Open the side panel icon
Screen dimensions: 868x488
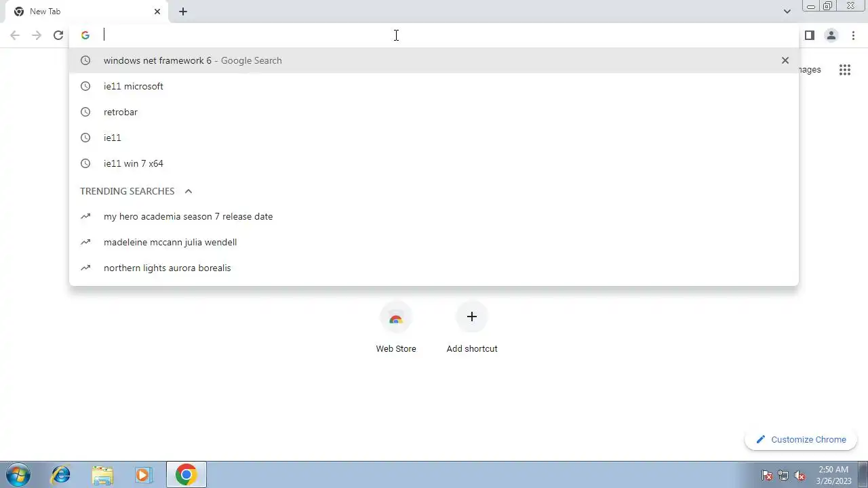(809, 35)
